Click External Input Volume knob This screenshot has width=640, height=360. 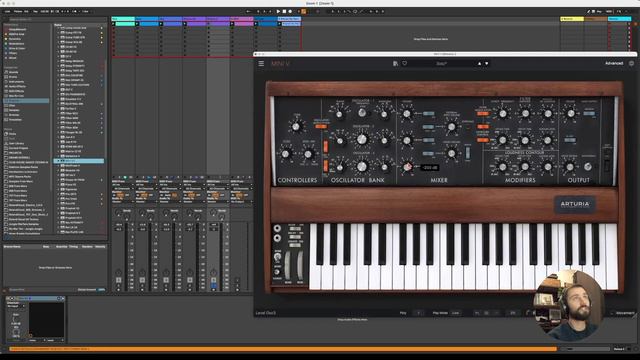coord(451,127)
